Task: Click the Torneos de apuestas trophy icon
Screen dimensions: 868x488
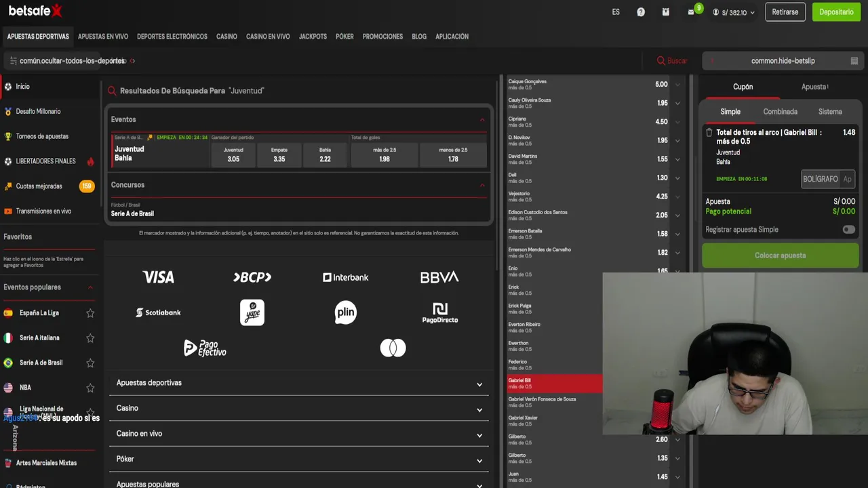Action: click(8, 136)
